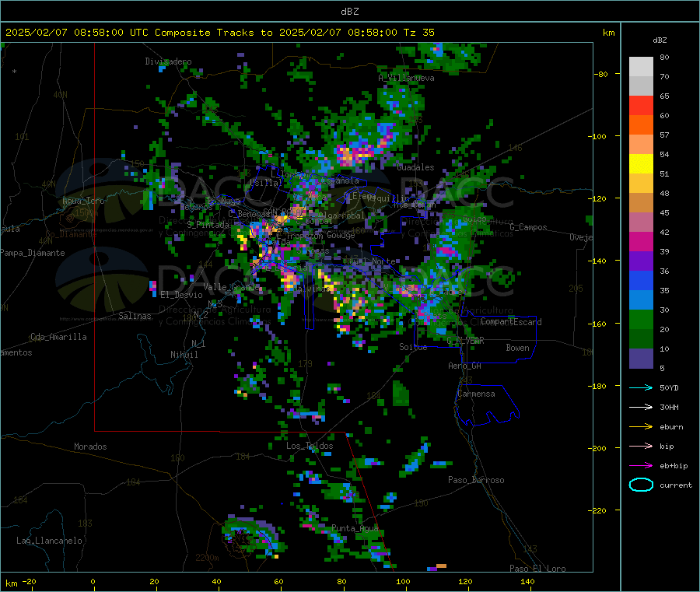Click the magenta eb+bip arrow in legend
The height and width of the screenshot is (592, 700).
pyautogui.click(x=641, y=466)
